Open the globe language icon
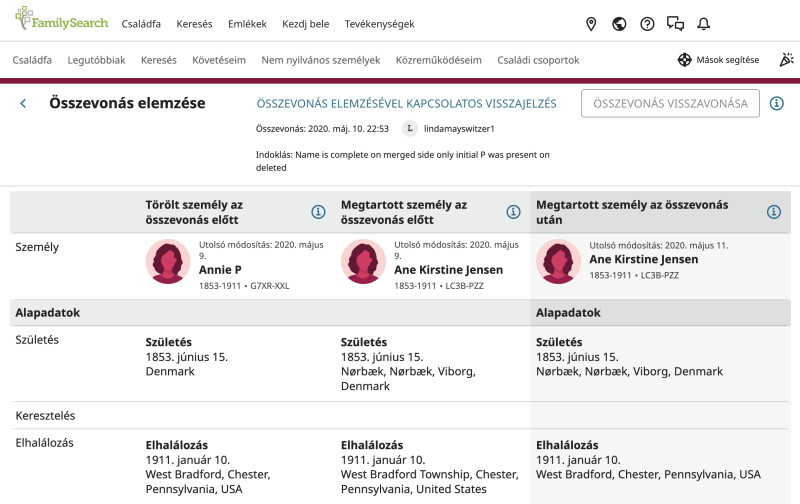This screenshot has height=504, width=800. 619,24
